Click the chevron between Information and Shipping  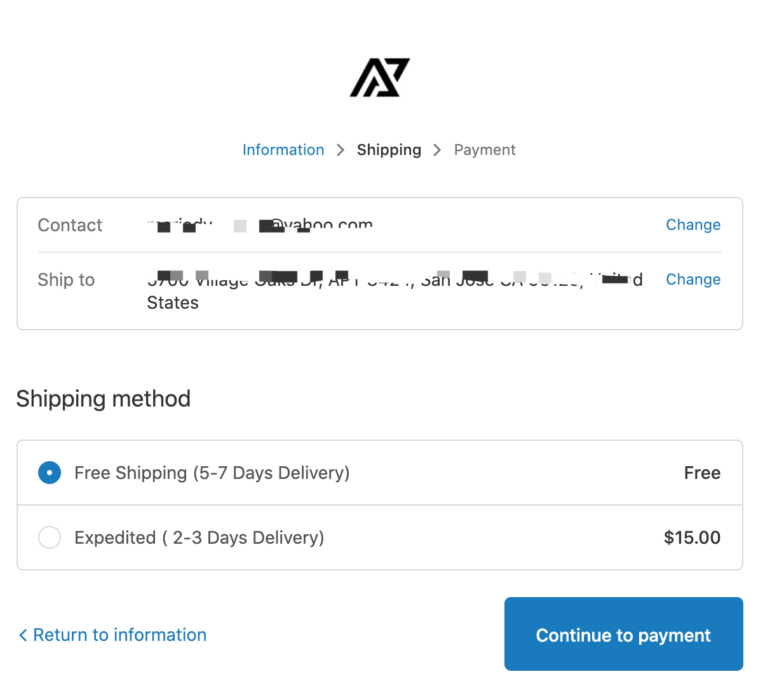(341, 150)
